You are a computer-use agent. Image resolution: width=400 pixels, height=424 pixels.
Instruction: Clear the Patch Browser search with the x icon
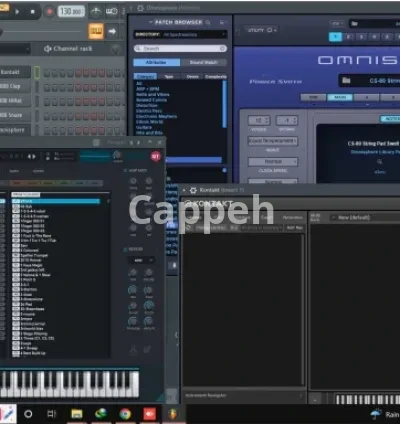pyautogui.click(x=223, y=49)
